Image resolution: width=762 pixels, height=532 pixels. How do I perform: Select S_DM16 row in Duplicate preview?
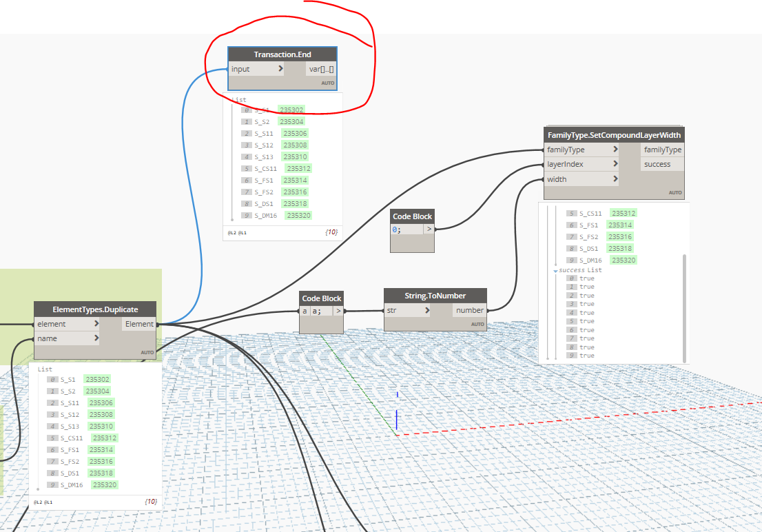[83, 485]
